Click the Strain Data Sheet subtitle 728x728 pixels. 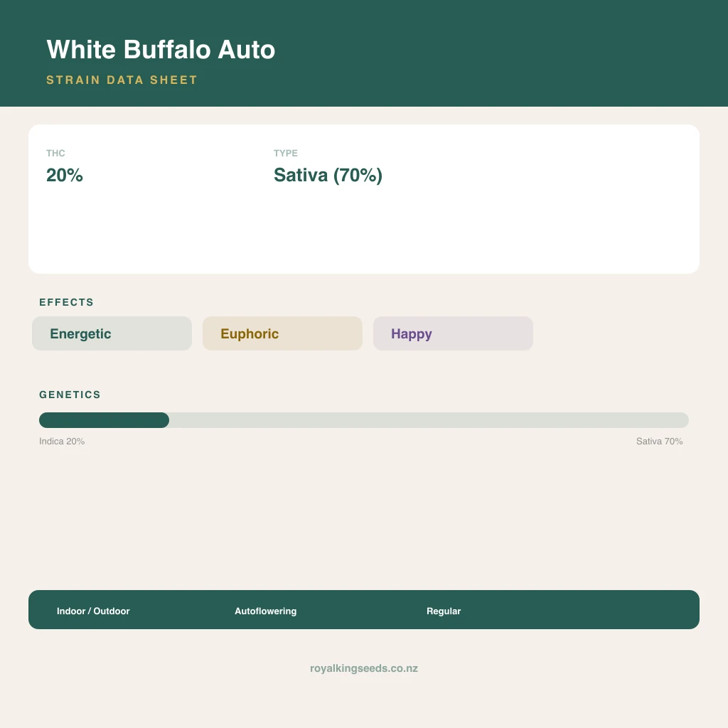tap(122, 80)
